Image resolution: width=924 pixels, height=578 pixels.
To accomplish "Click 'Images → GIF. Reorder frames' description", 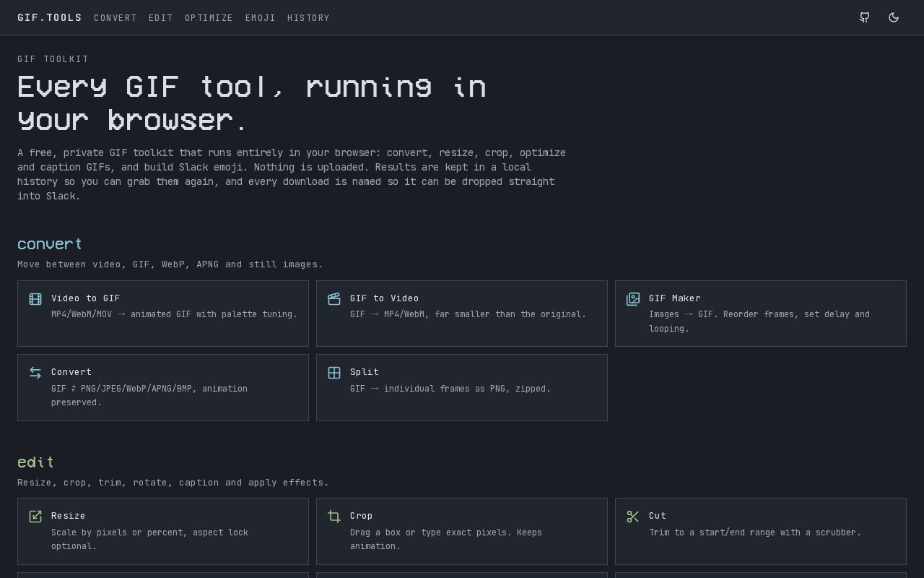I will 759,322.
